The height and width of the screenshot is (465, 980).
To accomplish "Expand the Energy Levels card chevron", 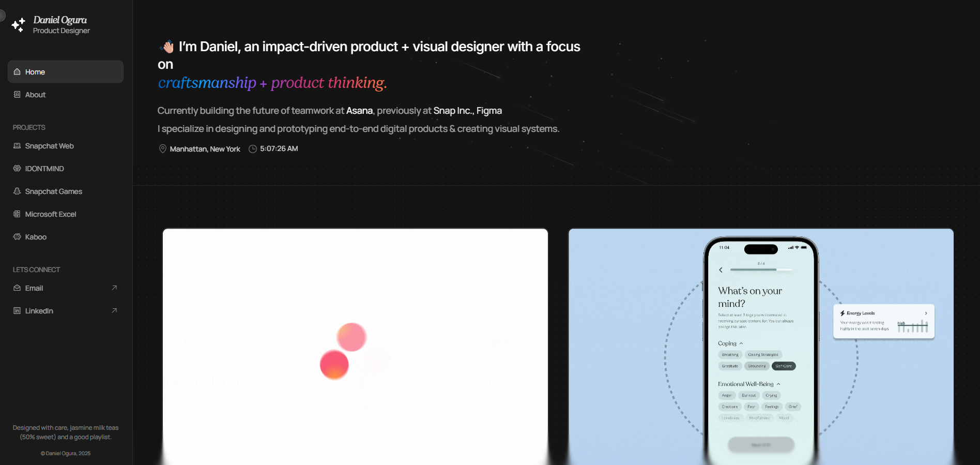I will (926, 313).
